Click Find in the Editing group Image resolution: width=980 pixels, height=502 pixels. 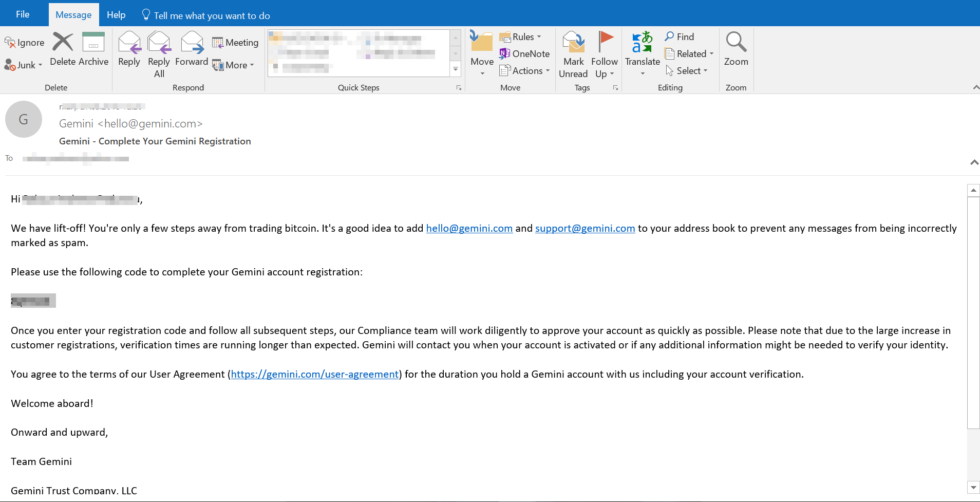[680, 37]
